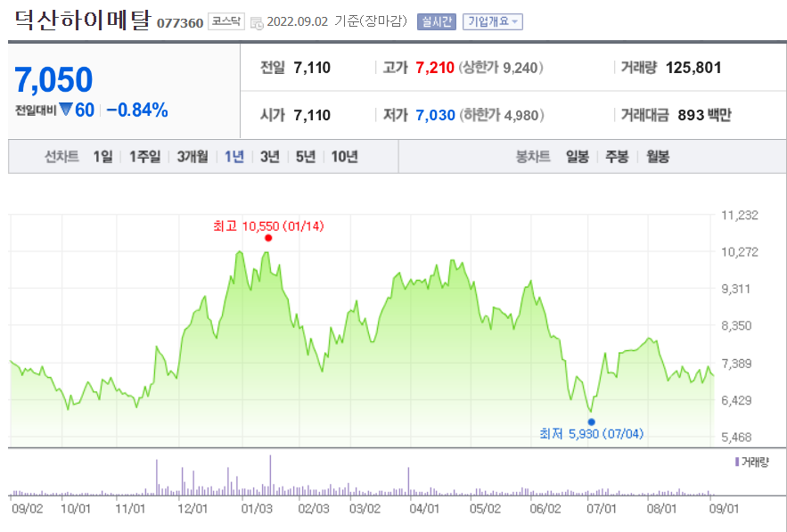The image size is (787, 532).
Task: Click the 실시간 button
Action: (x=437, y=21)
